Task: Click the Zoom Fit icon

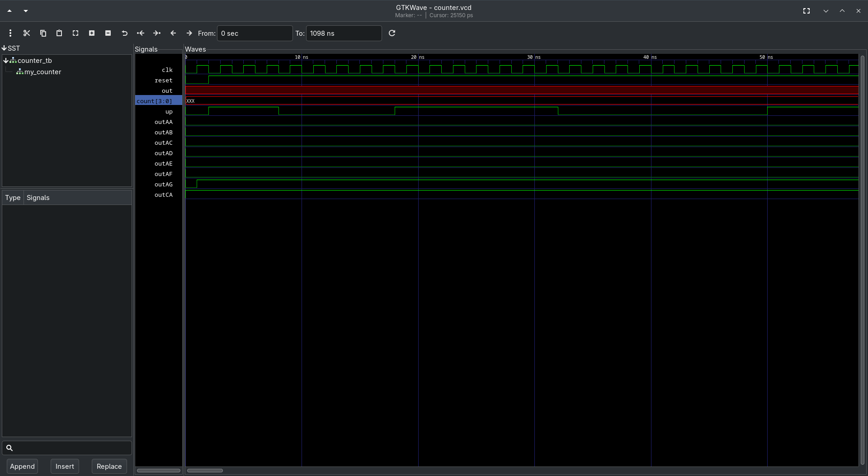Action: click(x=75, y=33)
